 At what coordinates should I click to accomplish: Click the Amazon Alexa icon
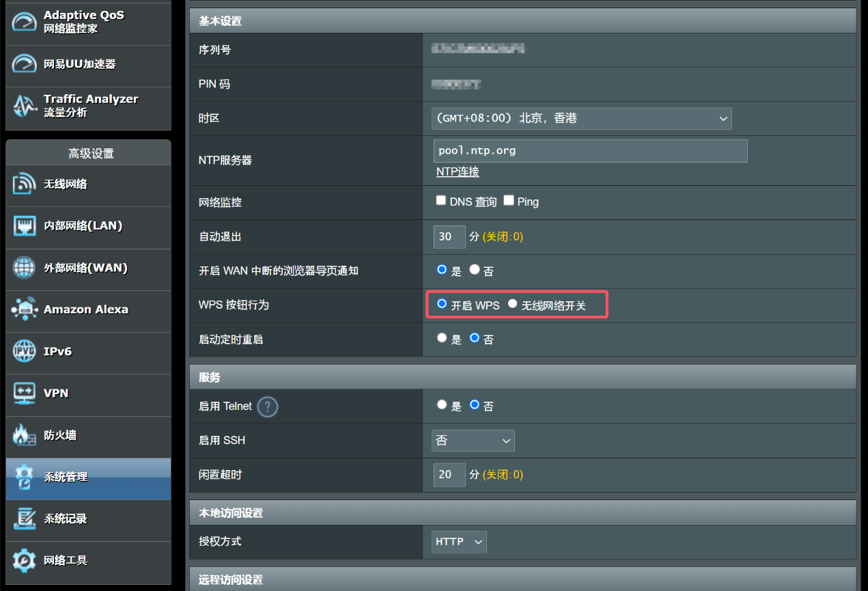click(25, 310)
